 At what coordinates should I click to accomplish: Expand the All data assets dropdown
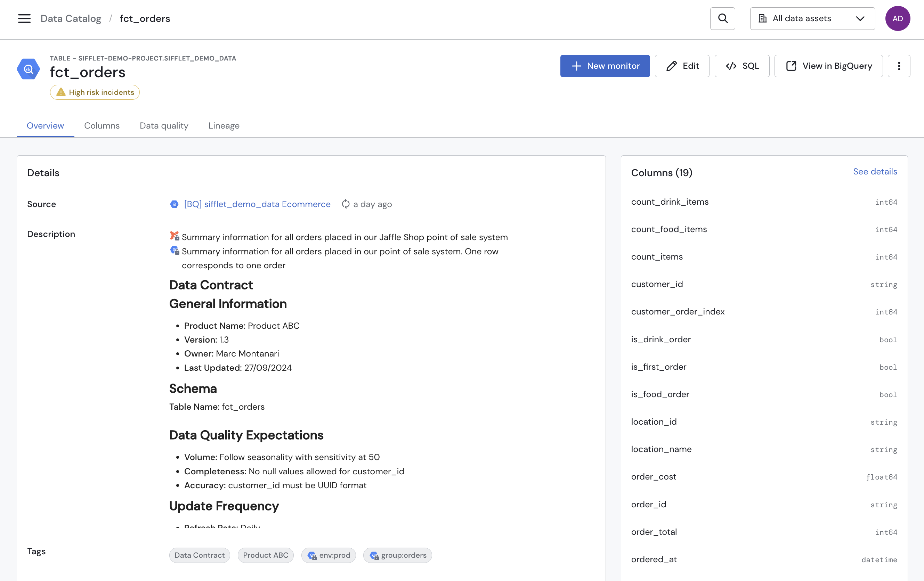tap(812, 18)
